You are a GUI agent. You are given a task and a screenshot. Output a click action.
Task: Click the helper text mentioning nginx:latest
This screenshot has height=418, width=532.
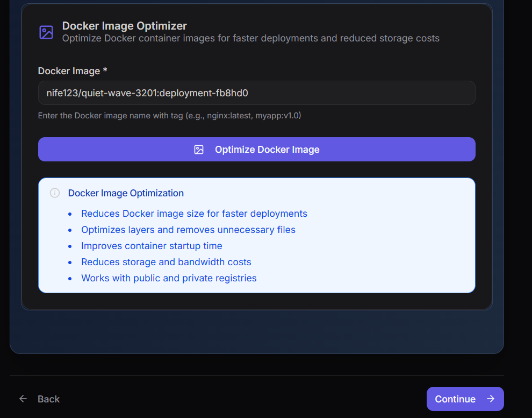[169, 115]
